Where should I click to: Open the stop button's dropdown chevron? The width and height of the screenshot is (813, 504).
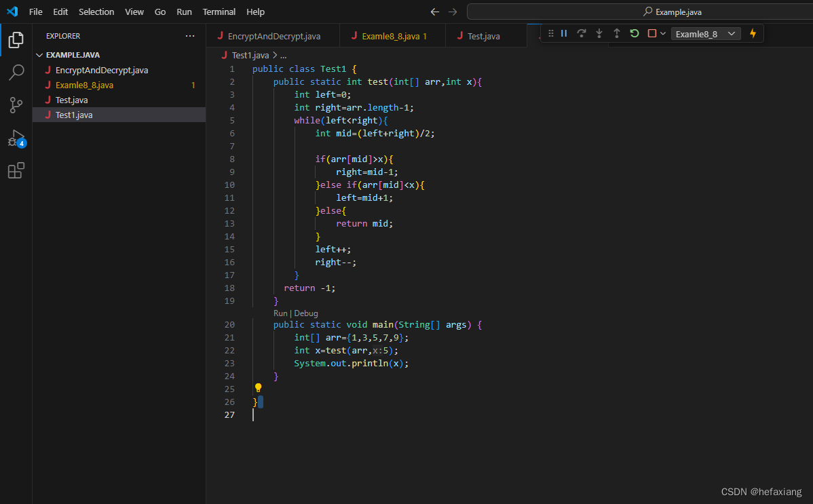[x=663, y=33]
